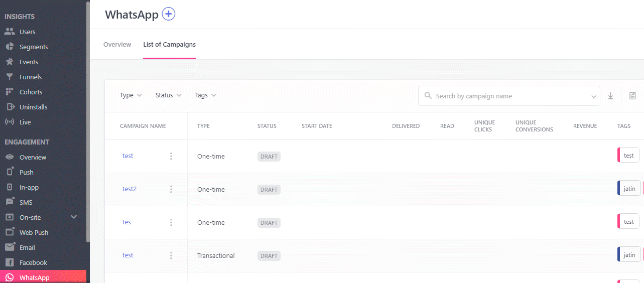Click the DRAFT status of test2

point(269,190)
